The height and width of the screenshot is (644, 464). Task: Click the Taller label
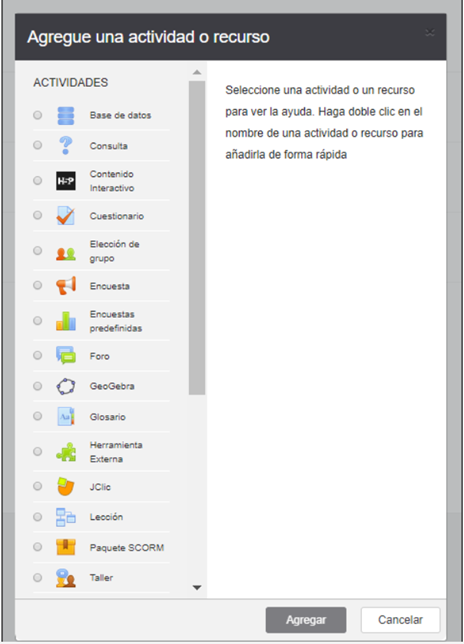(101, 577)
